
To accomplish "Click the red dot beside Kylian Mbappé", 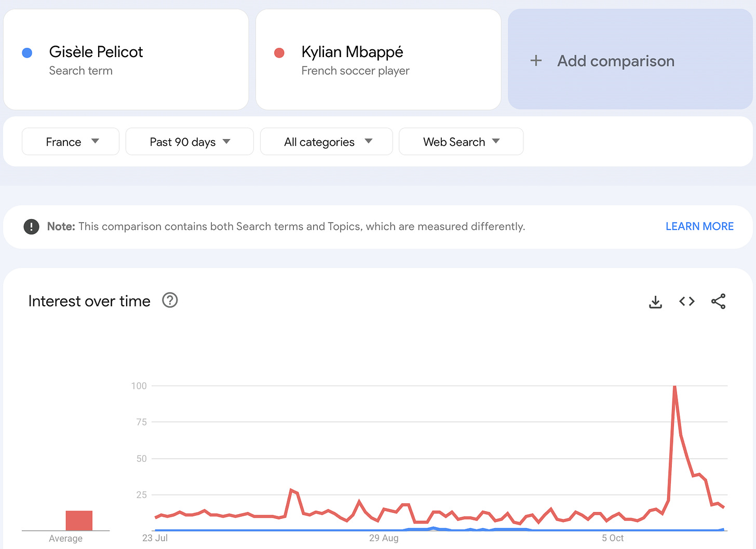I will 279,52.
